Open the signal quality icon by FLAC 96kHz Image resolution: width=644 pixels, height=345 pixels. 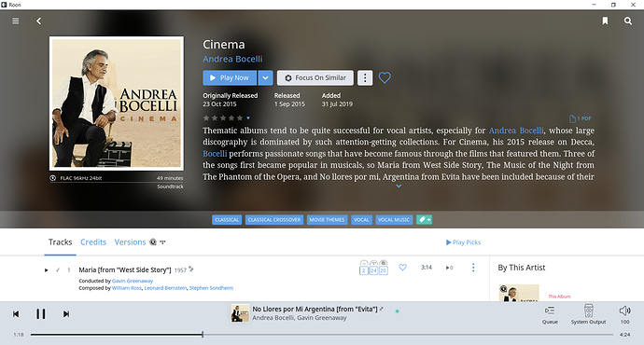53,178
